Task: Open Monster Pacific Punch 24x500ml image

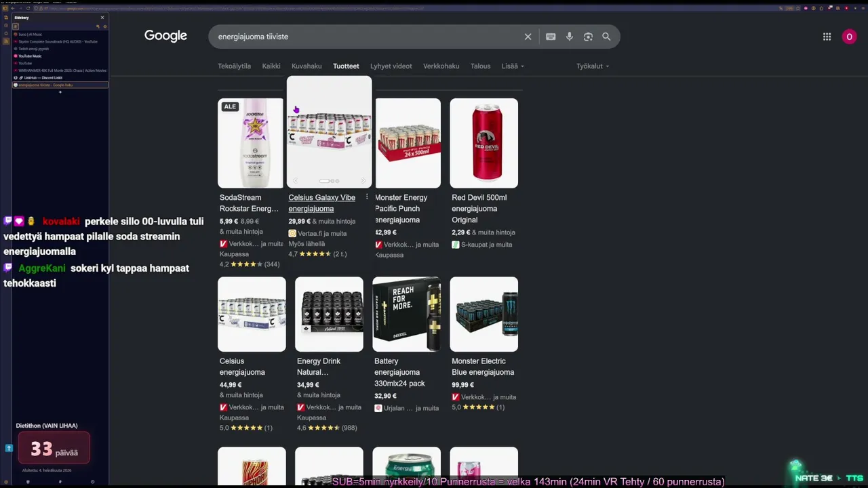Action: [408, 143]
